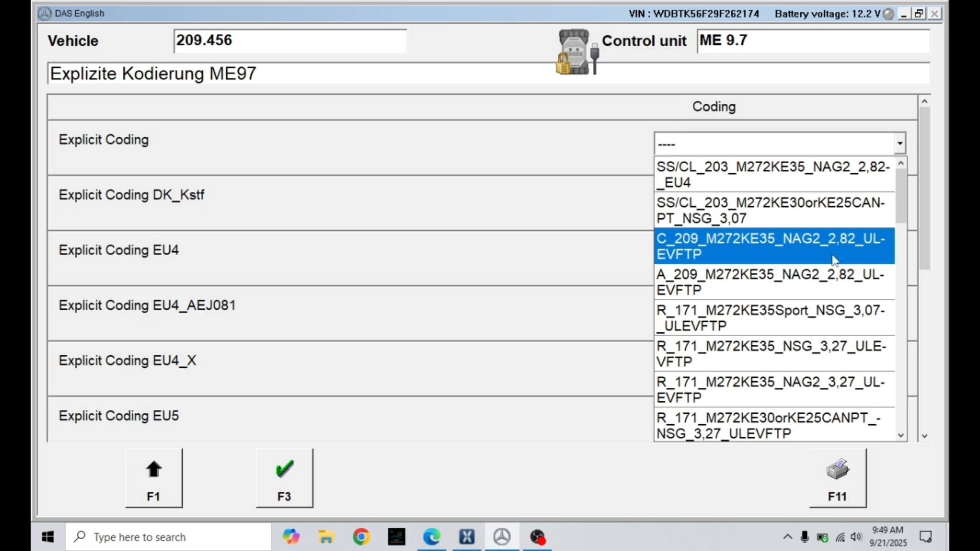980x551 pixels.
Task: Open the blue X app in taskbar
Action: 467,537
